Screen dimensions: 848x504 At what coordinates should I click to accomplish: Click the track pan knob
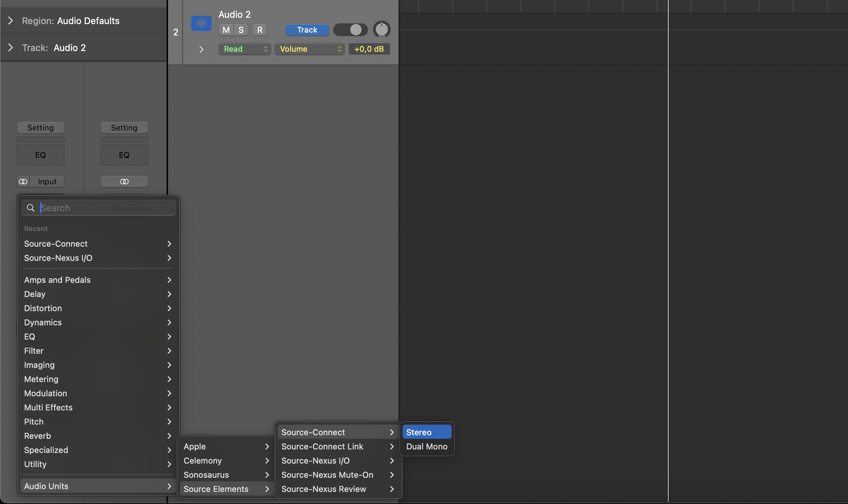pyautogui.click(x=381, y=29)
